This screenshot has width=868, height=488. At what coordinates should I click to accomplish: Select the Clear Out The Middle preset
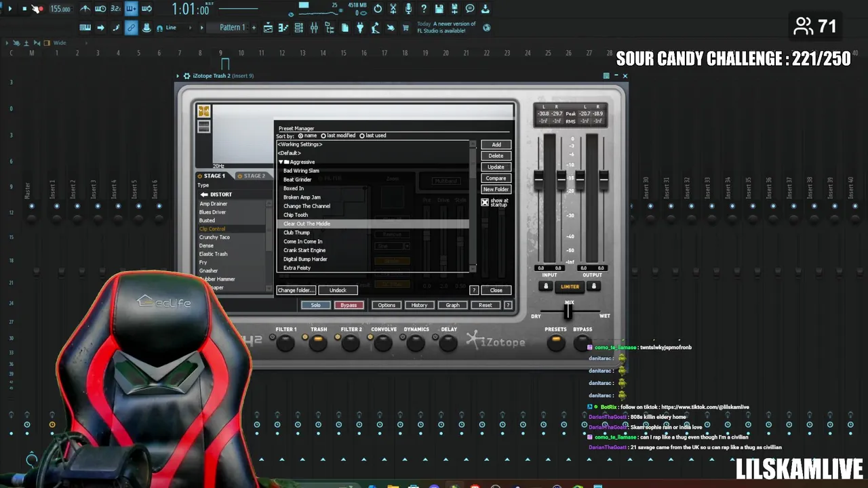click(x=373, y=224)
